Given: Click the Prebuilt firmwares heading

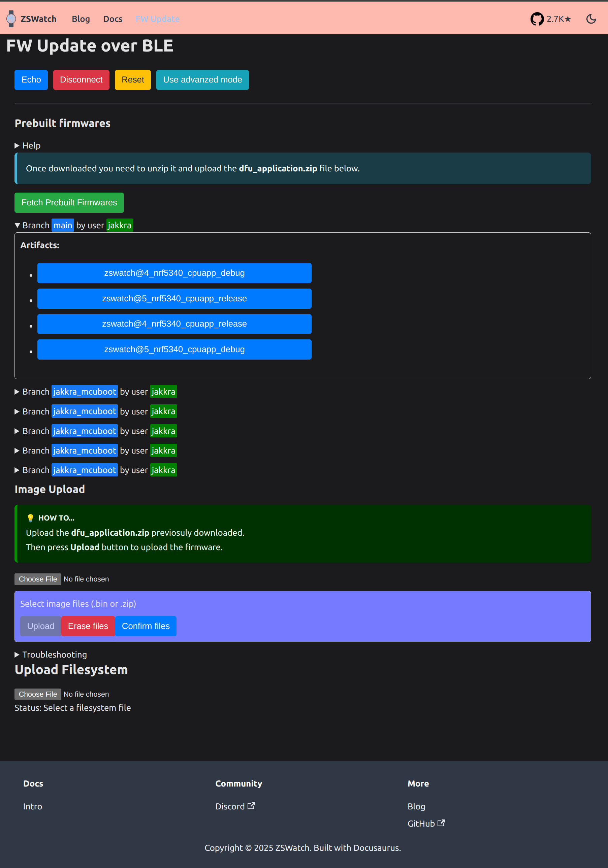Looking at the screenshot, I should coord(62,123).
